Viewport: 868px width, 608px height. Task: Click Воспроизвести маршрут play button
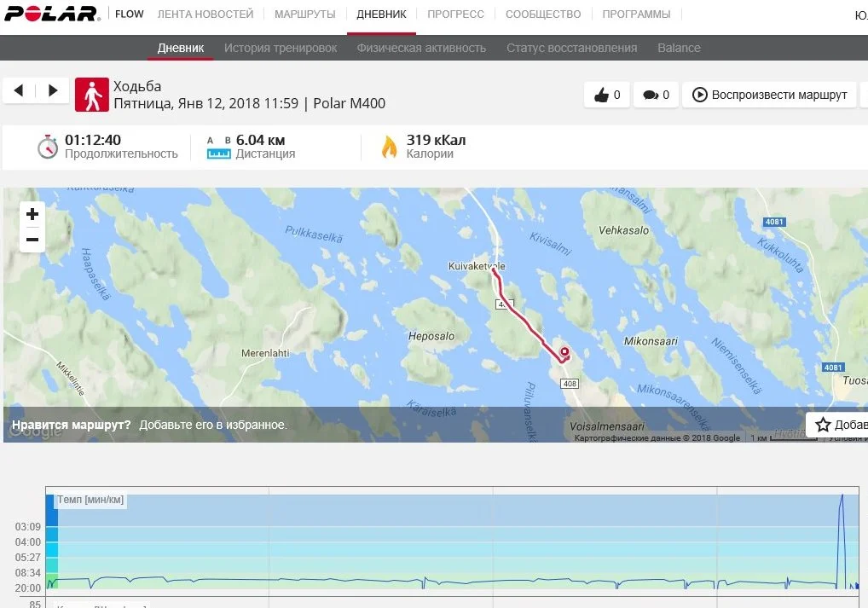coord(769,96)
